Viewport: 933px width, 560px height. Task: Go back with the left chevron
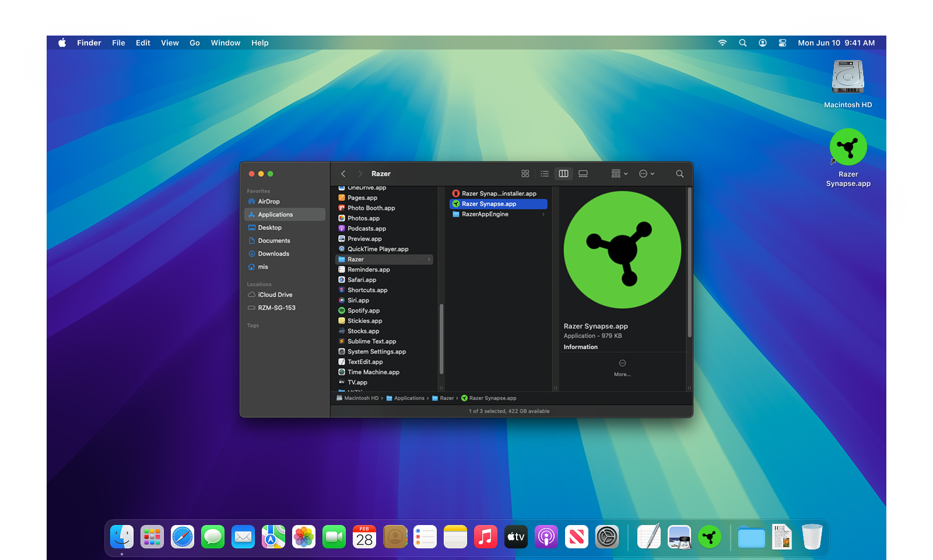[x=343, y=174]
